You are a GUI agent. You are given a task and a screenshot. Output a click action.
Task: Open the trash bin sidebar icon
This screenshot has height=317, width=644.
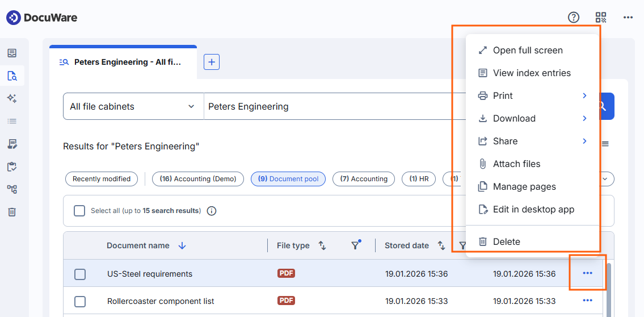[x=12, y=212]
